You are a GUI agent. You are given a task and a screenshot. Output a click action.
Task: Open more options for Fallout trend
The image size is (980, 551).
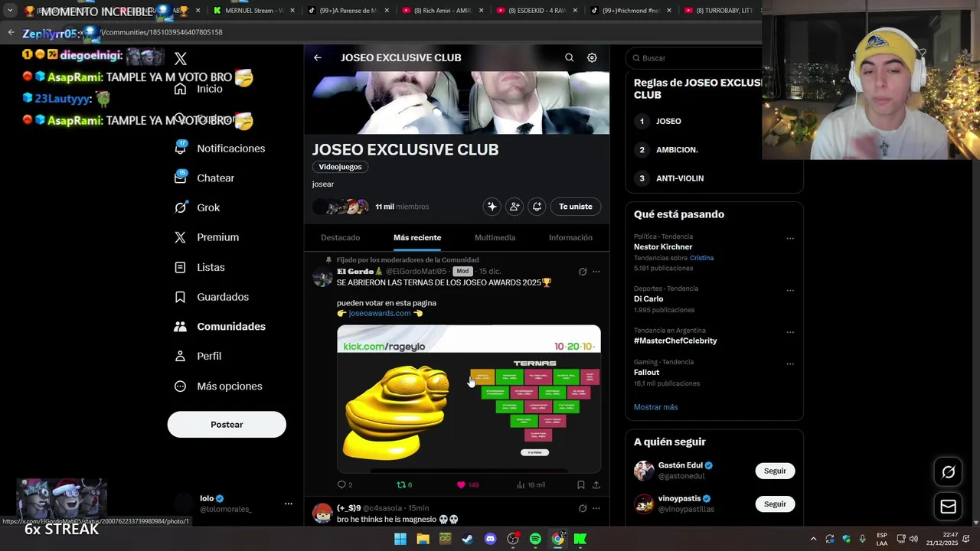click(x=790, y=364)
